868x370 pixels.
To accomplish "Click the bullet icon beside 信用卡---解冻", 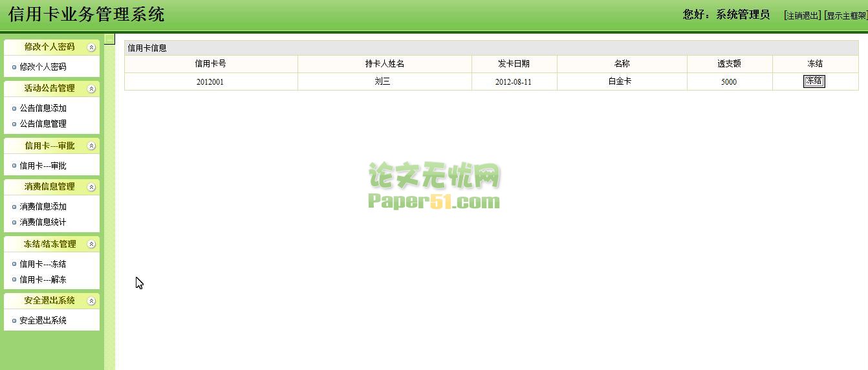I will [14, 280].
